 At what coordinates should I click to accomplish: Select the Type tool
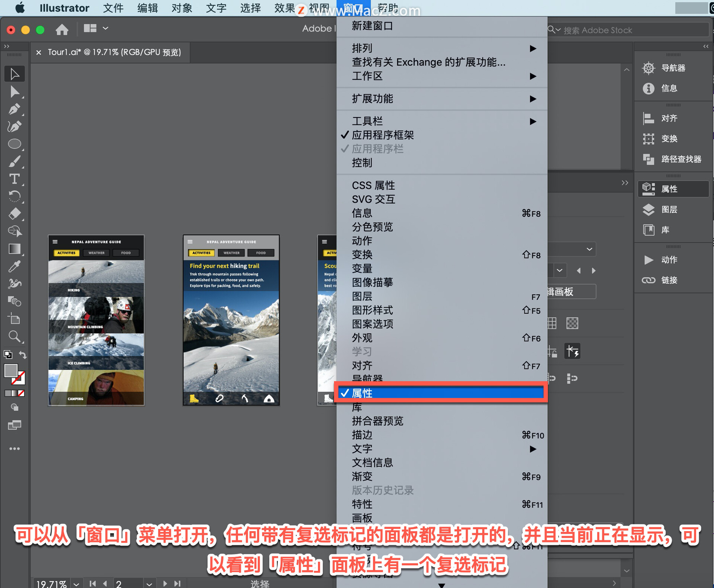click(15, 179)
